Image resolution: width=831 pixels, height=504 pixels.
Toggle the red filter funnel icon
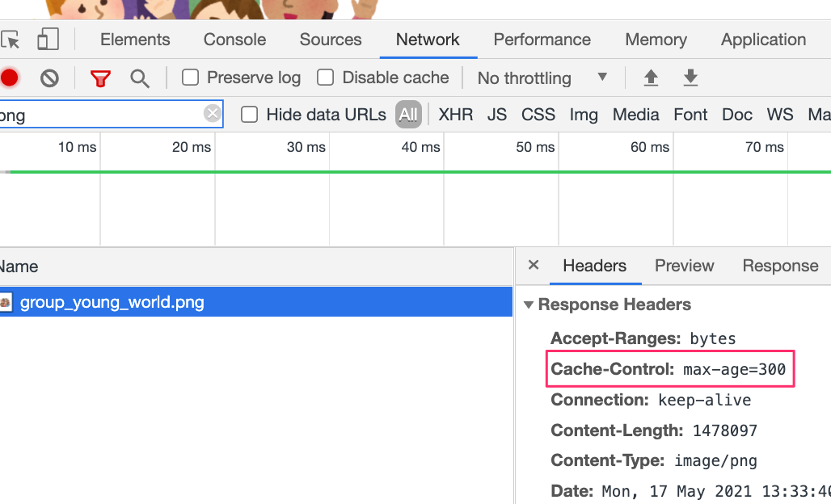click(100, 78)
